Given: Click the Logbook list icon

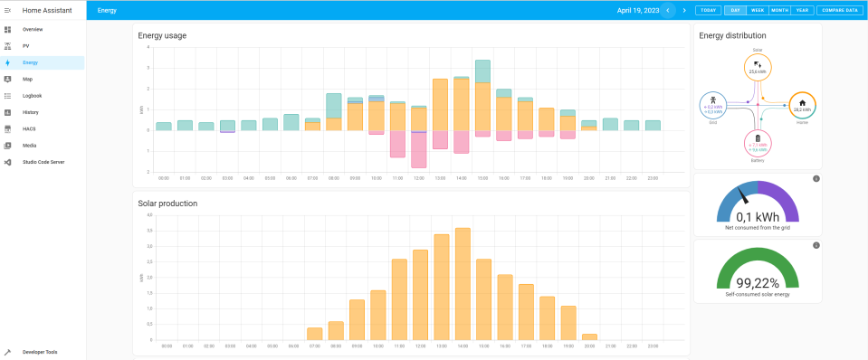Looking at the screenshot, I should point(8,96).
